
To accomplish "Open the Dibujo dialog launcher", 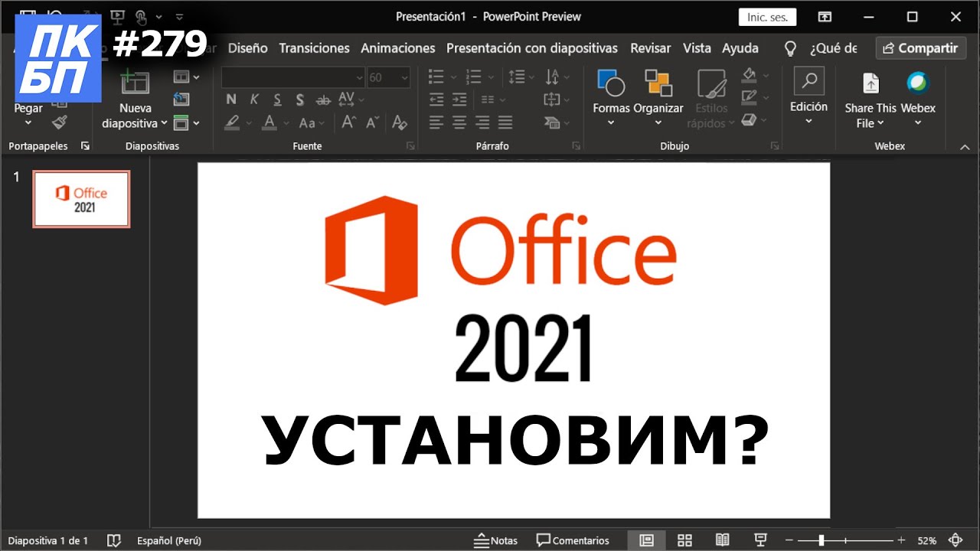I will click(775, 145).
